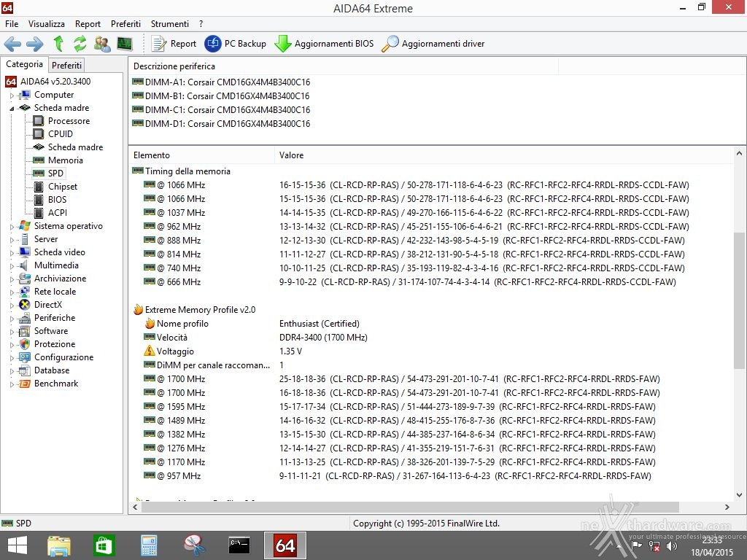The height and width of the screenshot is (560, 747).
Task: Click the horizontal scrollbar thumb
Action: tap(410, 507)
